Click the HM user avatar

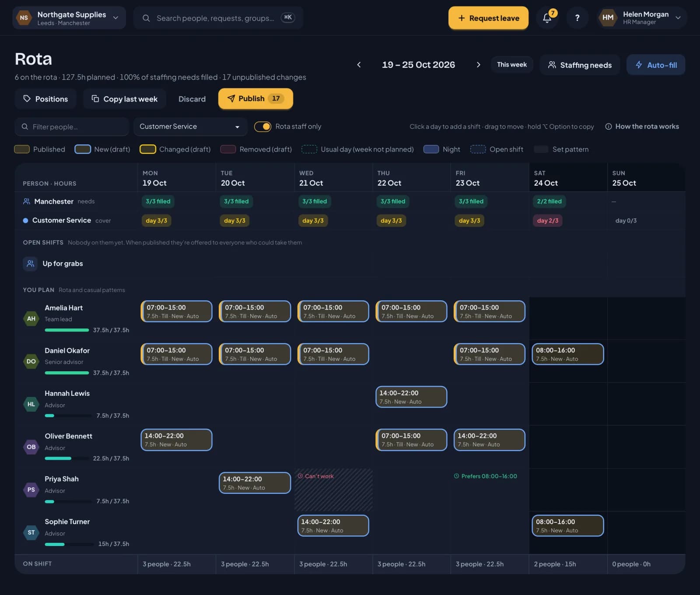[608, 18]
